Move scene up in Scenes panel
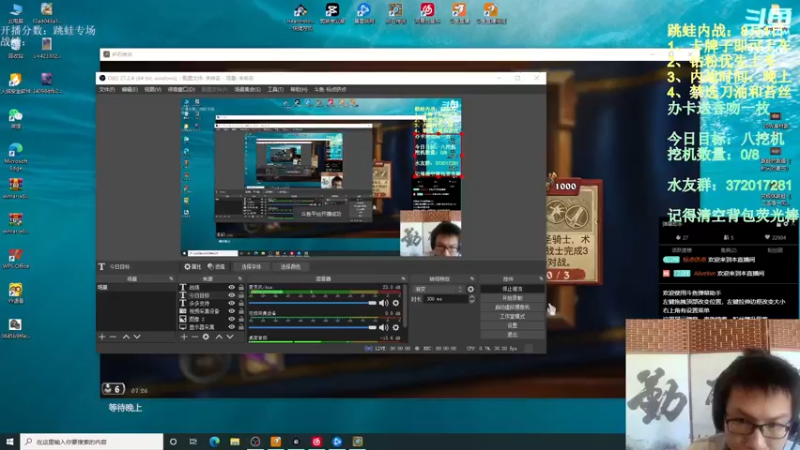The height and width of the screenshot is (450, 800). click(126, 337)
